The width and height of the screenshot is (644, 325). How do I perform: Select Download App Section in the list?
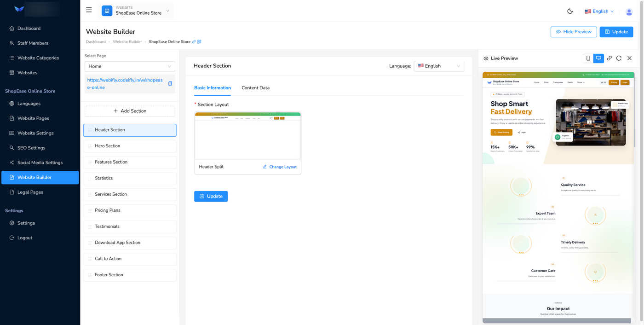(130, 243)
